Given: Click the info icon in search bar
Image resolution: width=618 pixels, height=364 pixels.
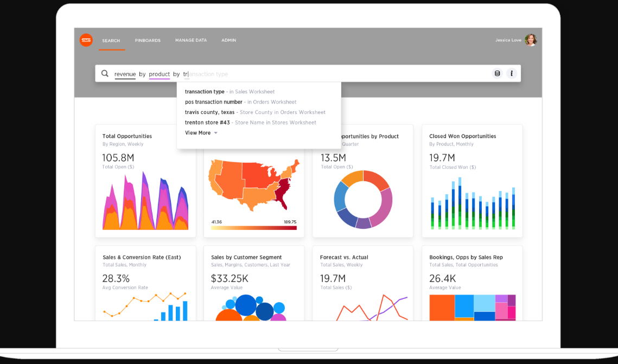Looking at the screenshot, I should (x=511, y=74).
